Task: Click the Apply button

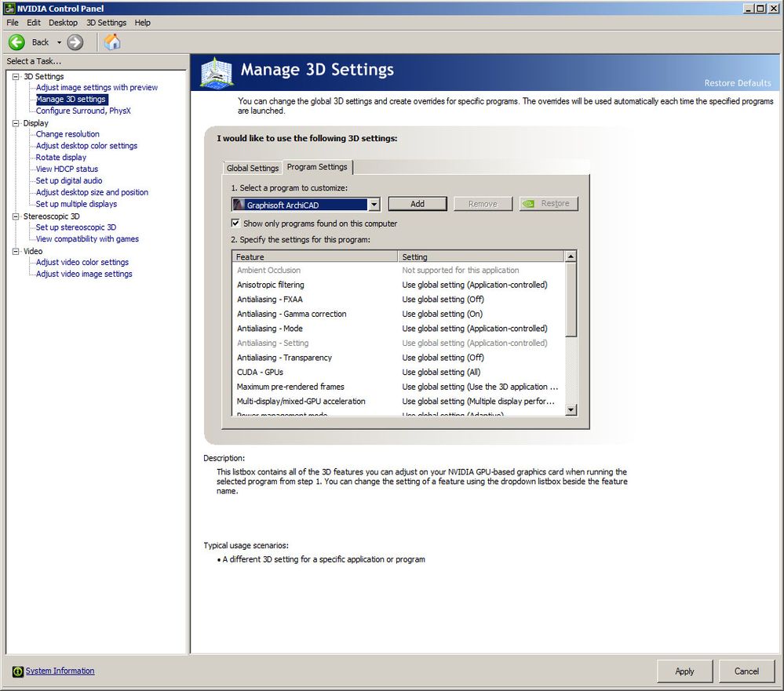Action: click(x=684, y=671)
